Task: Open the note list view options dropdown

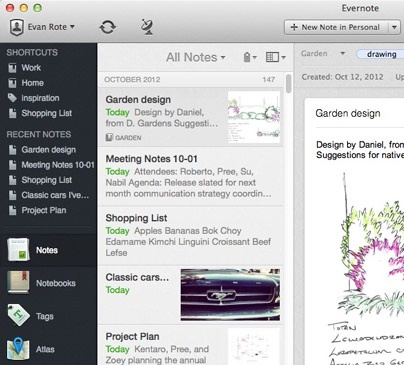Action: coord(276,57)
